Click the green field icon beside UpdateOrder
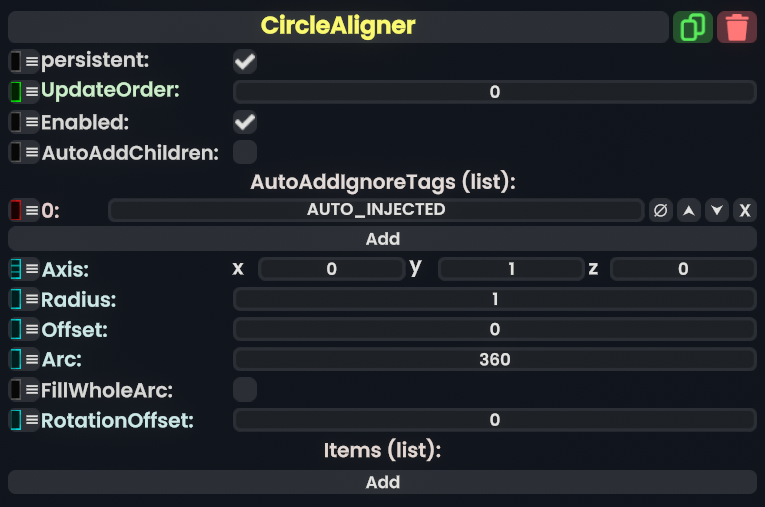Image resolution: width=765 pixels, height=507 pixels. pyautogui.click(x=16, y=91)
